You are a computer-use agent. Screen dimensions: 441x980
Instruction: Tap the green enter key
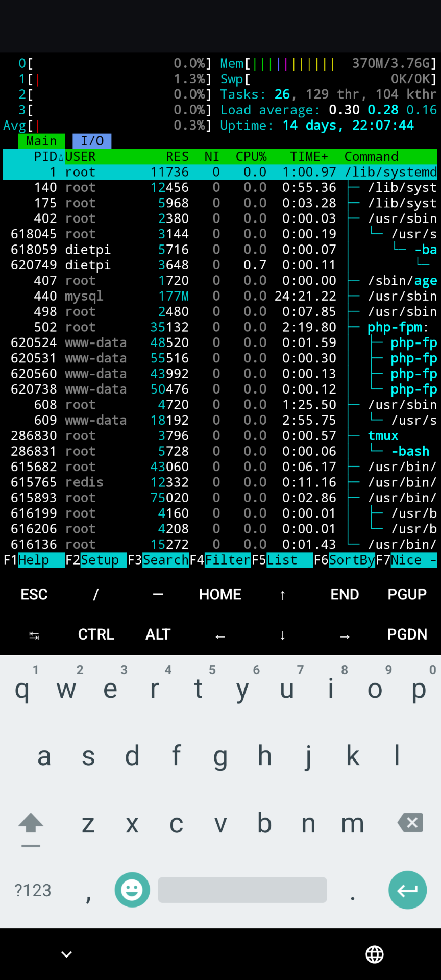(407, 890)
